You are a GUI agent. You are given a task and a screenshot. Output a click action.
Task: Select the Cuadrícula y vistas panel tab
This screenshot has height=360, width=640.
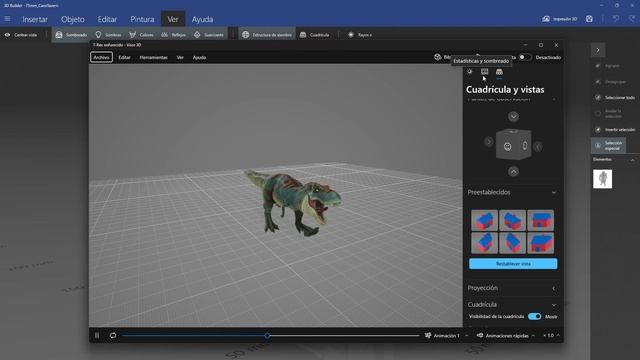click(x=499, y=72)
